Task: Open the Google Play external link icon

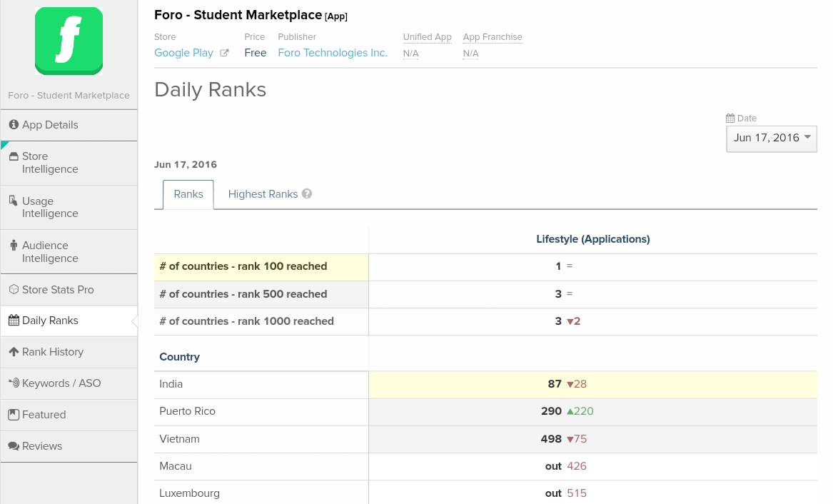Action: pos(224,53)
